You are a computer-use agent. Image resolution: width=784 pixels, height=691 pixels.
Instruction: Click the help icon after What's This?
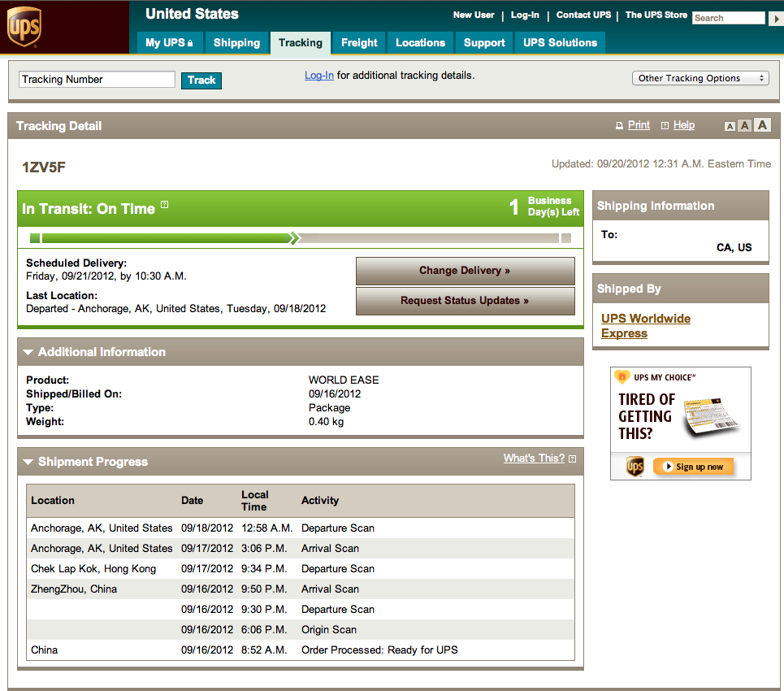pos(573,458)
